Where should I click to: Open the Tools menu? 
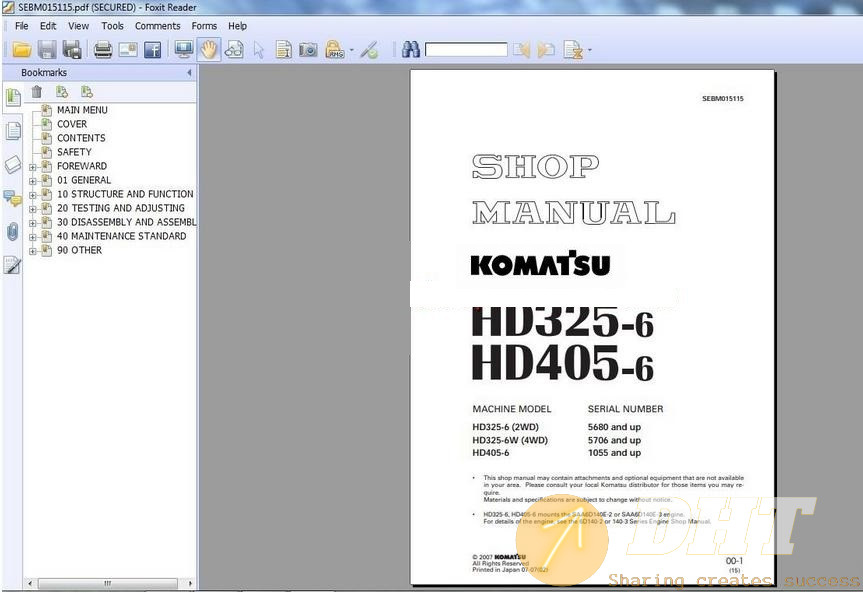coord(112,26)
